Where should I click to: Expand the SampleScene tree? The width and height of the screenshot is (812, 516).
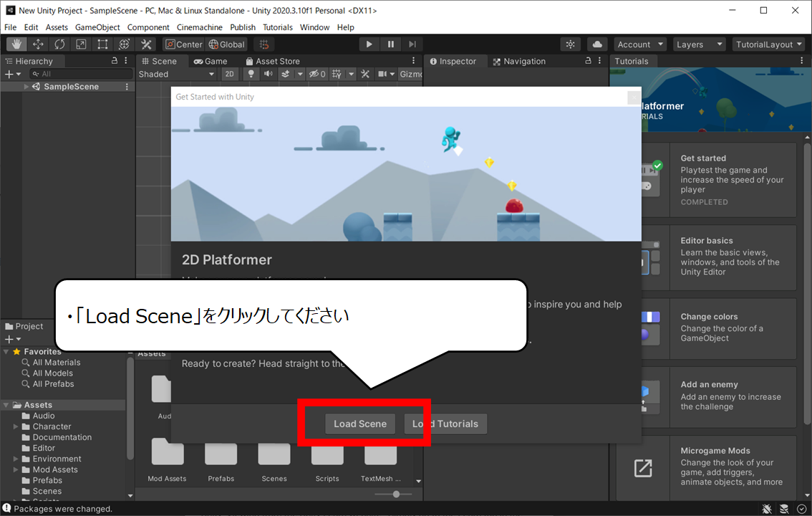tap(26, 87)
